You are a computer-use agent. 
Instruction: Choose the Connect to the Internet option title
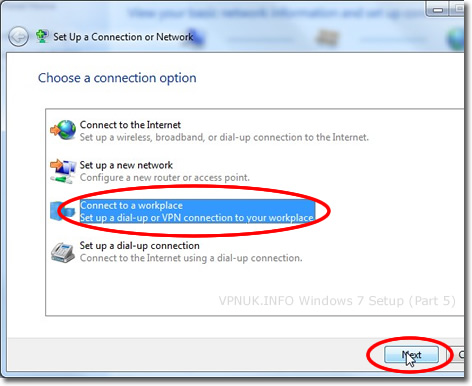(130, 125)
